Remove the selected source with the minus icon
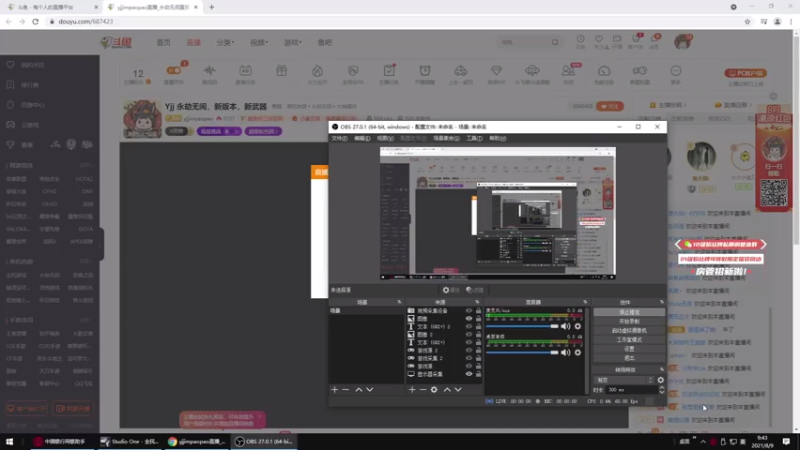Image resolution: width=800 pixels, height=450 pixels. point(423,390)
